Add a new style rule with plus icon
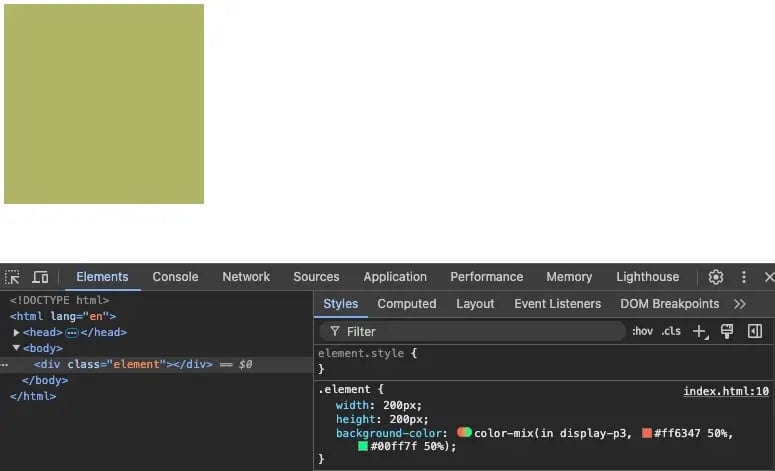775x471 pixels. coord(701,332)
